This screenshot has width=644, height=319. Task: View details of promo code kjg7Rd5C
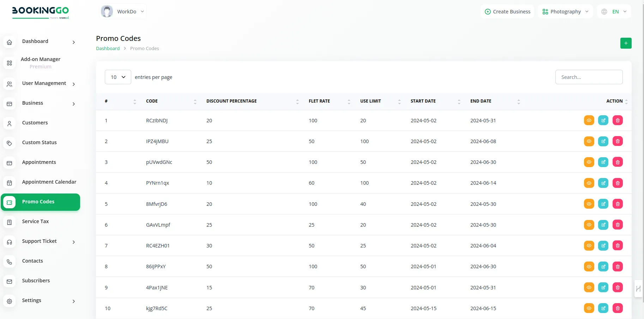589,308
